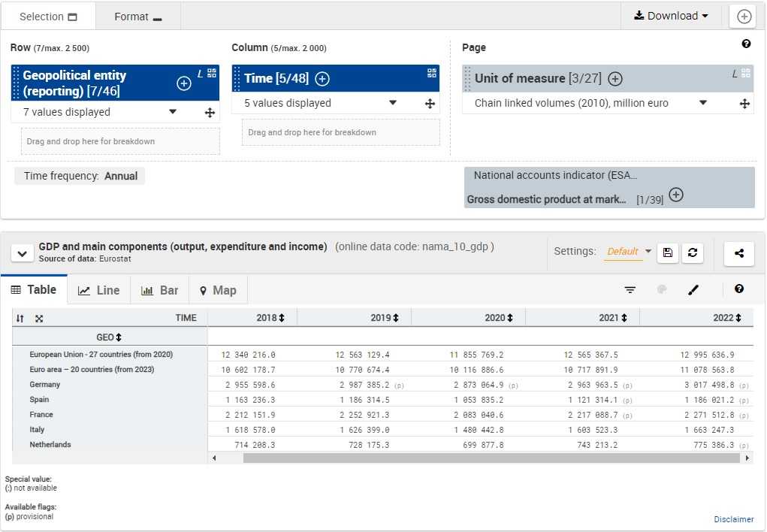Viewport: 767px width, 532px height.
Task: Add values to Time dimension plus icon
Action: 322,79
